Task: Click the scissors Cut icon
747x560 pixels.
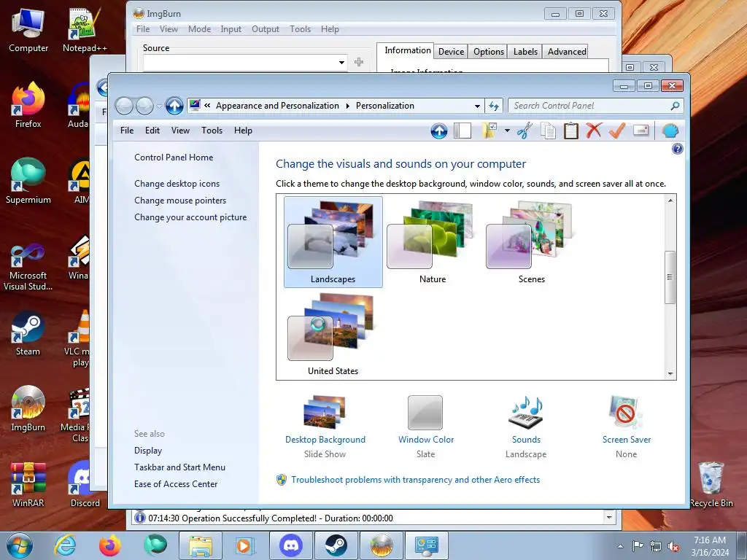Action: tap(525, 131)
